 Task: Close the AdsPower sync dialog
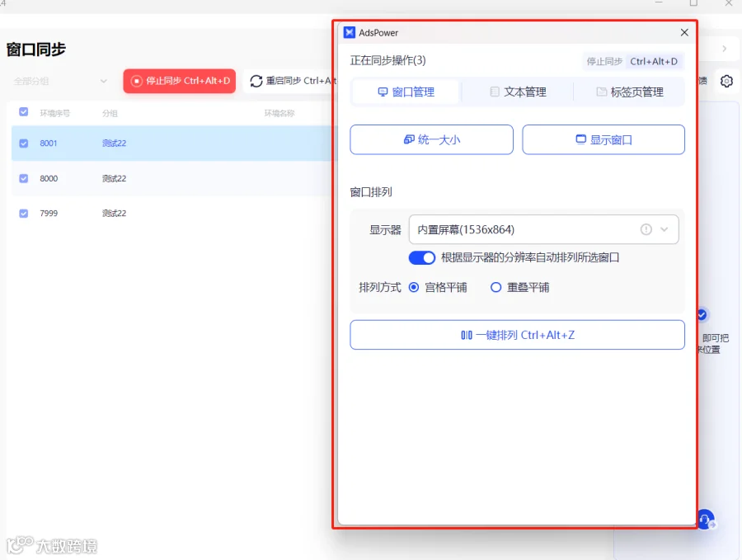(x=684, y=32)
